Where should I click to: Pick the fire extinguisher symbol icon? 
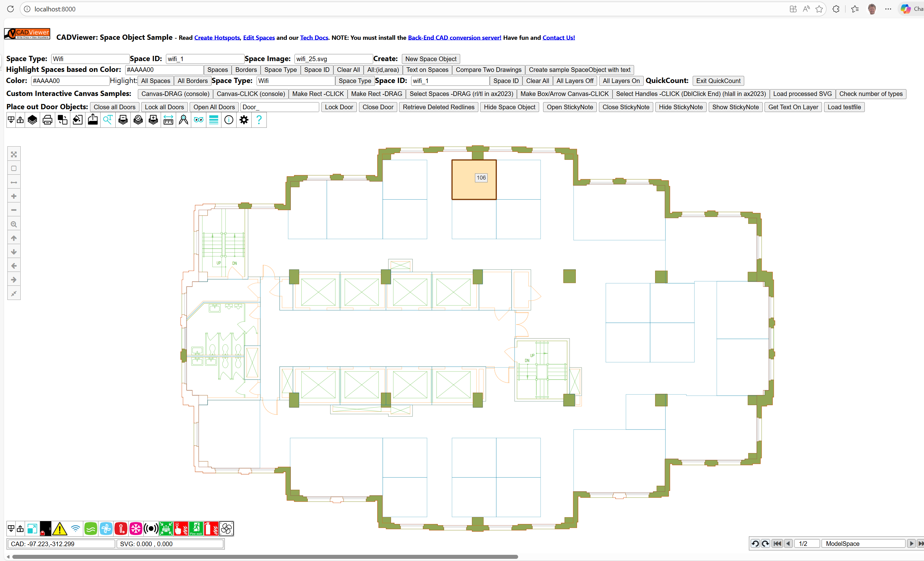click(x=211, y=529)
